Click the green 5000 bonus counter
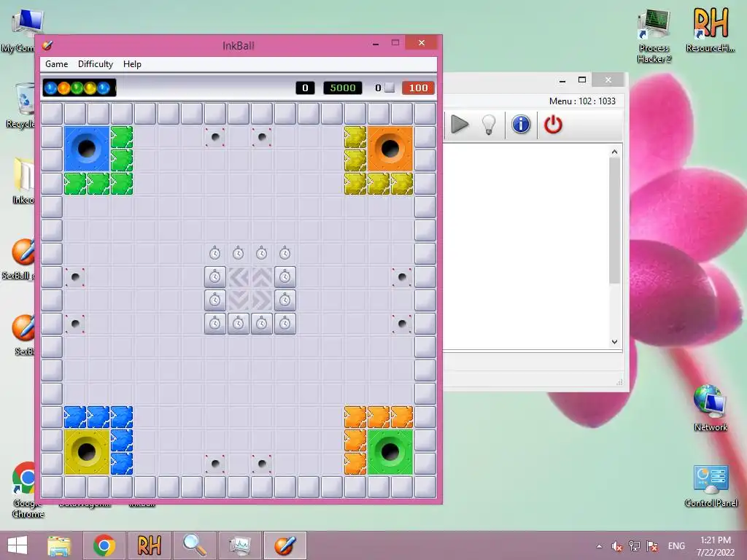 click(x=343, y=87)
